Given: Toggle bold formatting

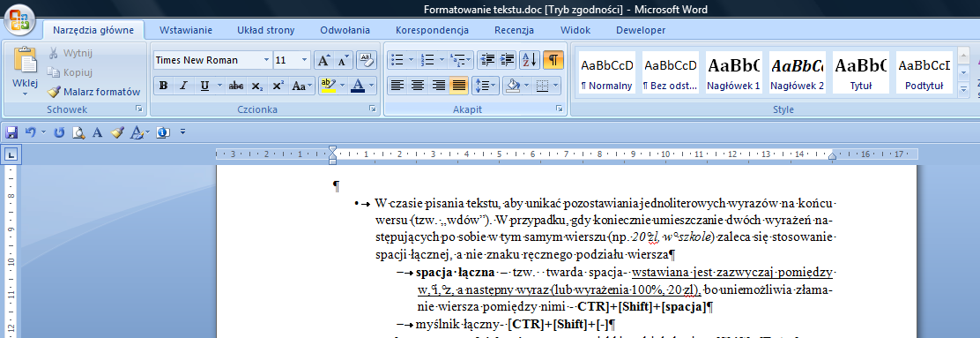Looking at the screenshot, I should (x=163, y=86).
